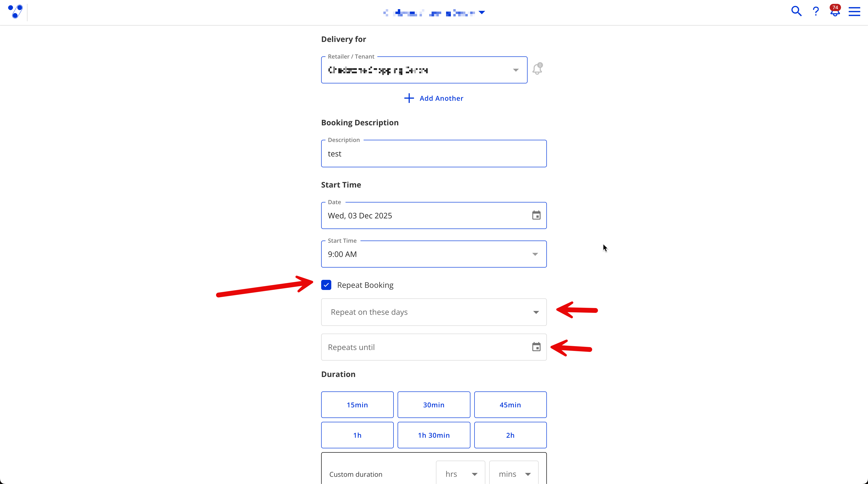Image resolution: width=868 pixels, height=484 pixels.
Task: Click the app logo in the corner
Action: point(15,12)
